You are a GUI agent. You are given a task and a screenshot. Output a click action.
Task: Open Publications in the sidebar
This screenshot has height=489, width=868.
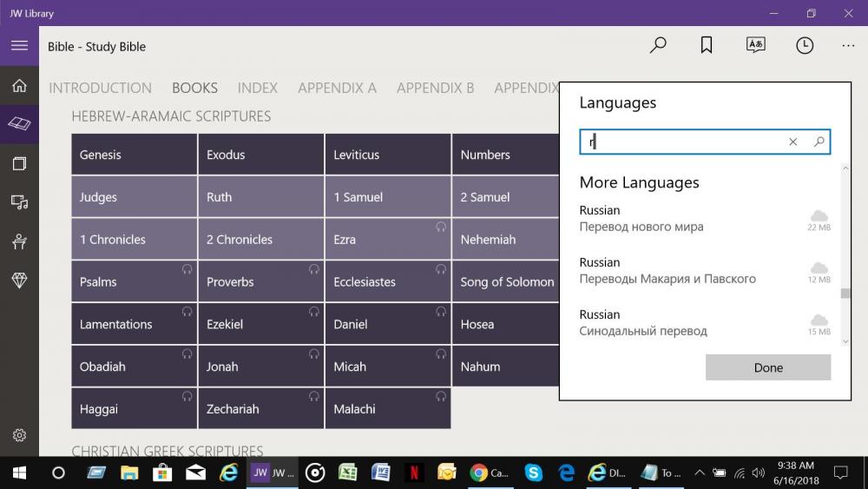[x=19, y=163]
